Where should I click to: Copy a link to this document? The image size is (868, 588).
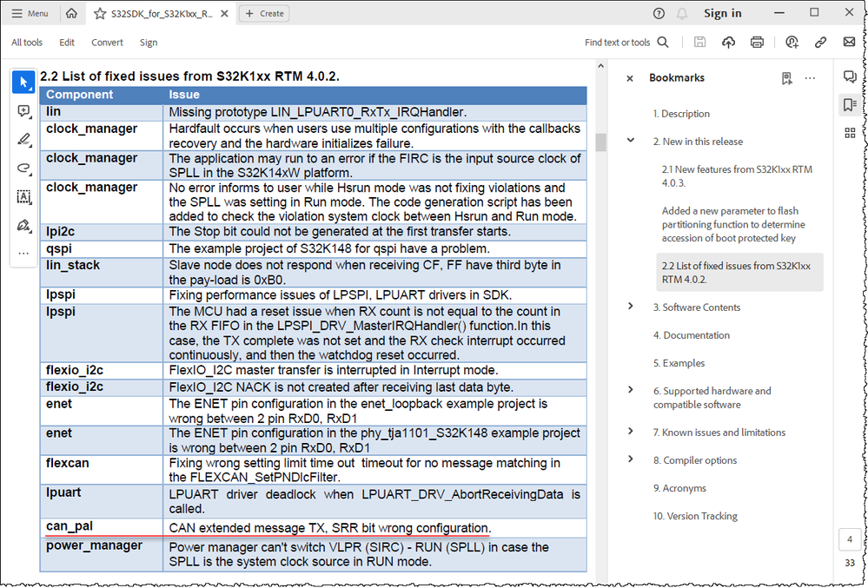tap(820, 41)
